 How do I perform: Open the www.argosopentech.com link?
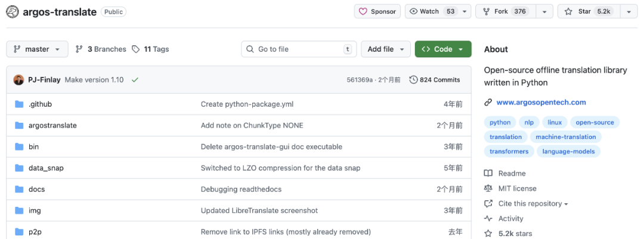pos(541,102)
